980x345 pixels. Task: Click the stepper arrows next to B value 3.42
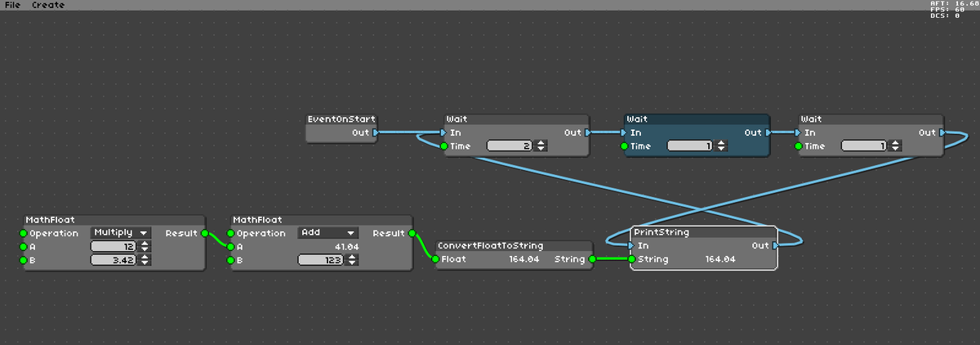coord(145,260)
